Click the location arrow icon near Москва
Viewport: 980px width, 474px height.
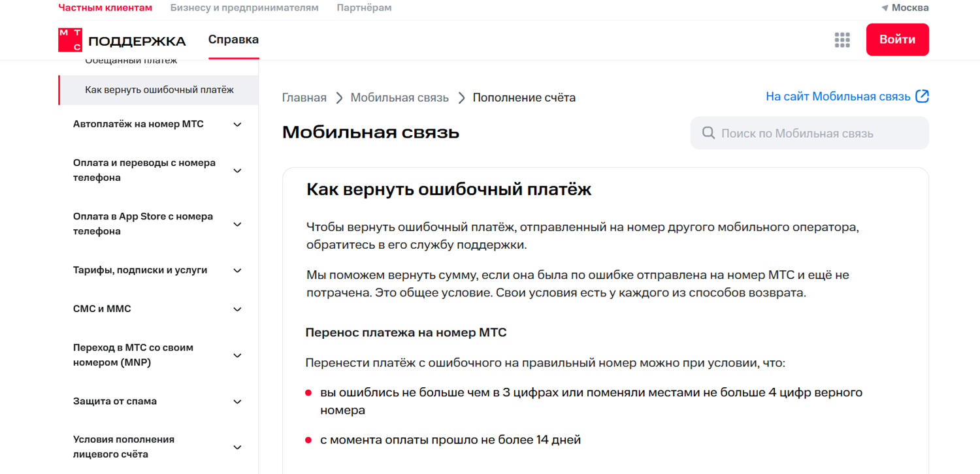pos(885,8)
